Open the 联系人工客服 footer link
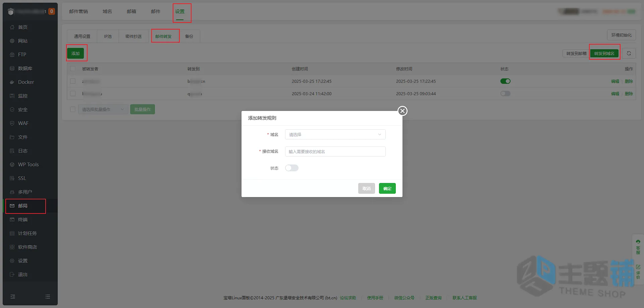Image resolution: width=644 pixels, height=308 pixels. point(465,298)
